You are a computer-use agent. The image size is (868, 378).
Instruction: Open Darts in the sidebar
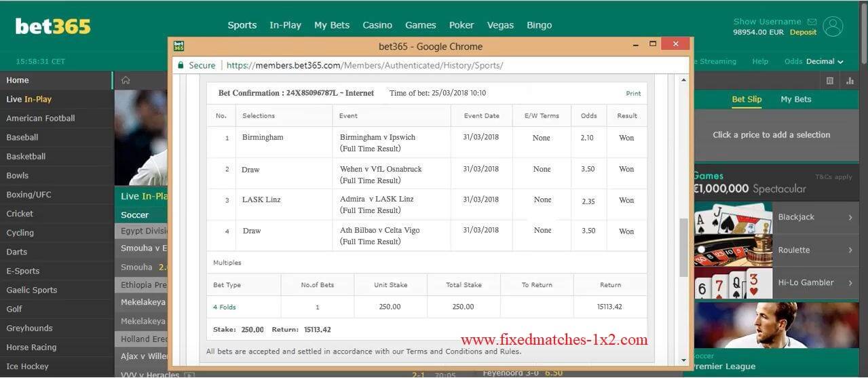coord(56,252)
